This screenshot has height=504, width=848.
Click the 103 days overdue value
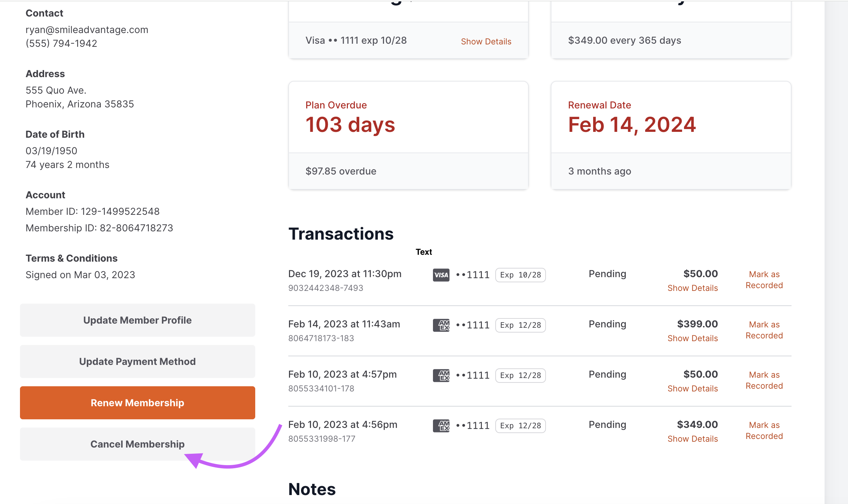point(350,125)
